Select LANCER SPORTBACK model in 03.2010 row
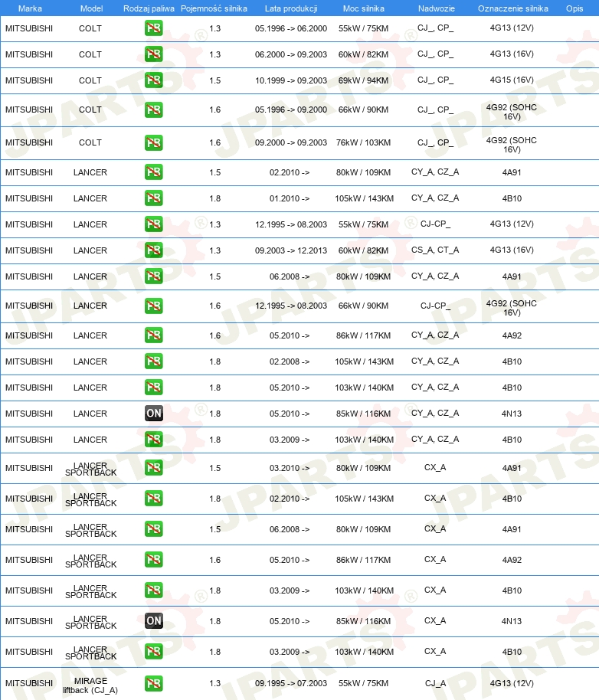 90,469
